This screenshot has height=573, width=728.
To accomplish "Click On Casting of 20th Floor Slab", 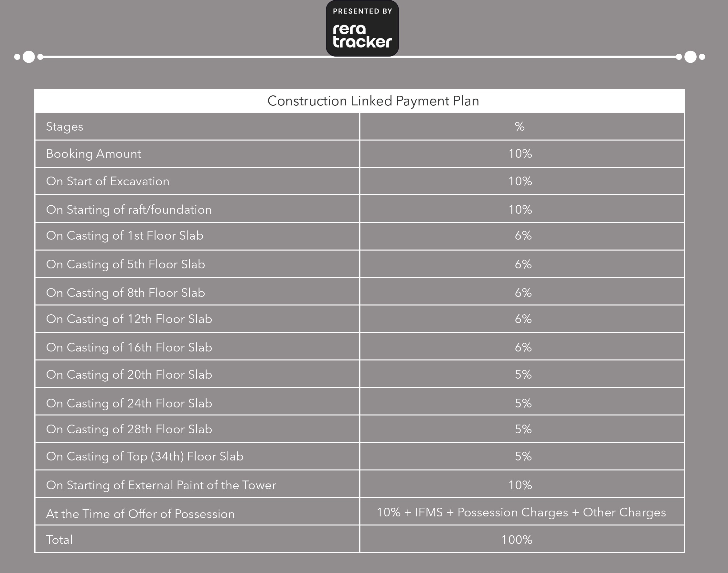I will [x=129, y=374].
